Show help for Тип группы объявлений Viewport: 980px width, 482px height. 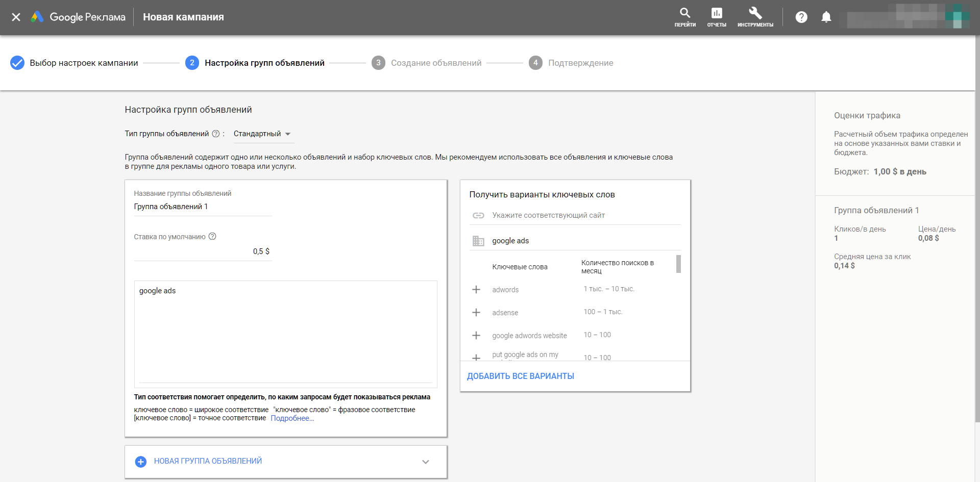coord(216,134)
